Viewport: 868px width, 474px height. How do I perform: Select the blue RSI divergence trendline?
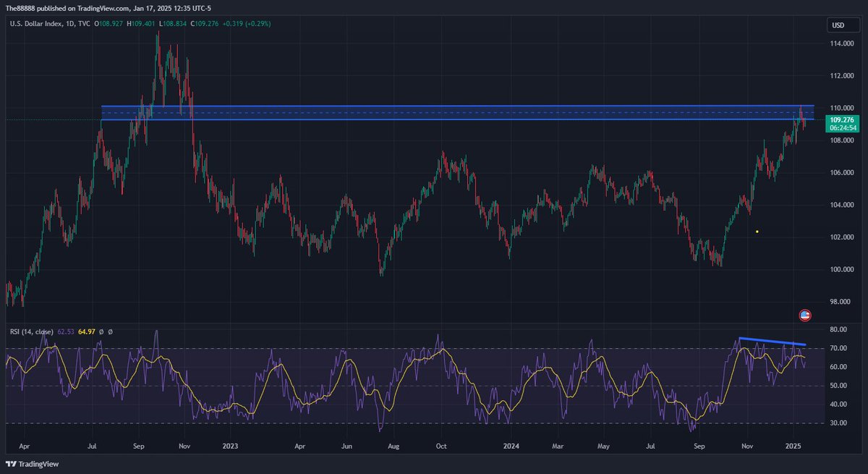772,341
